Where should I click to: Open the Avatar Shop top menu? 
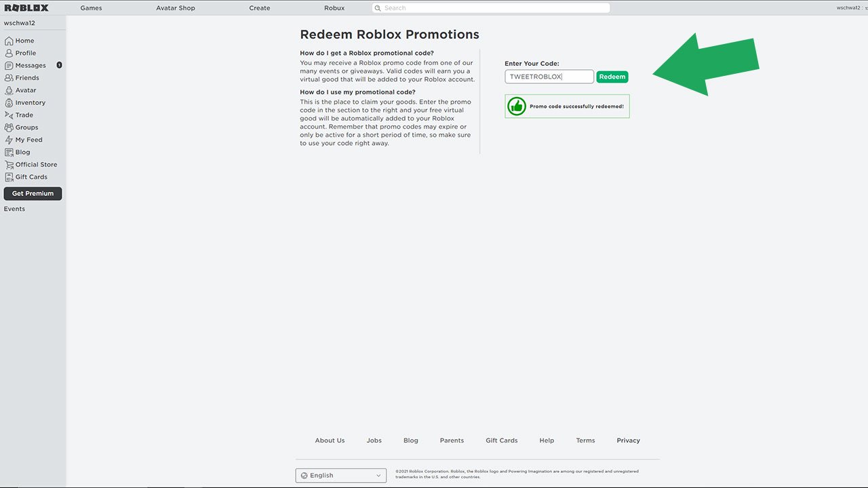coord(175,8)
